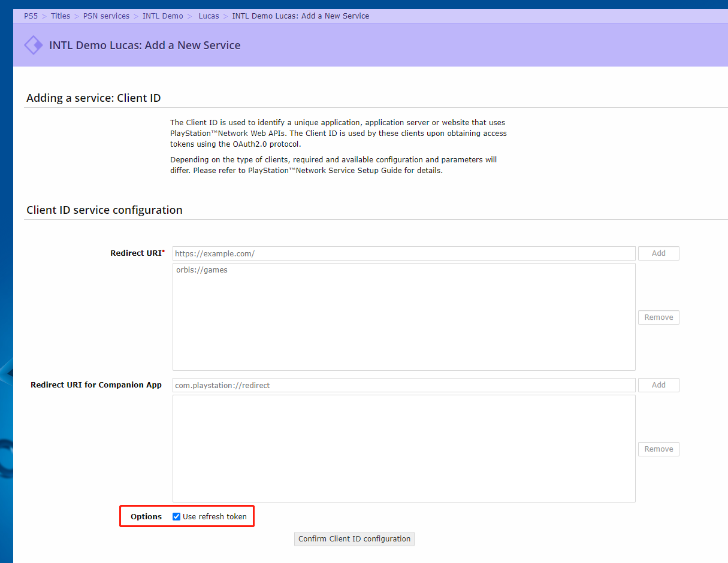Go to PS5 in the breadcrumb
The height and width of the screenshot is (563, 728).
[31, 16]
